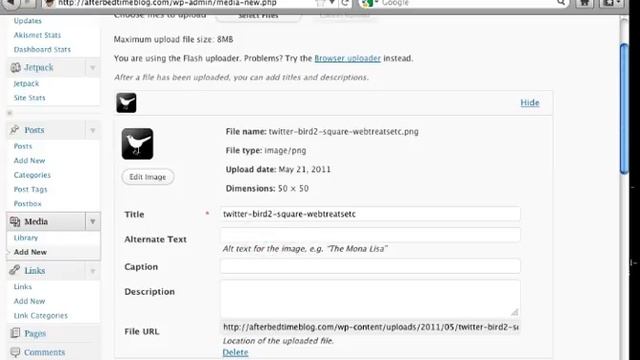Click the Alternate Text input field
The width and height of the screenshot is (640, 360).
coord(370,235)
